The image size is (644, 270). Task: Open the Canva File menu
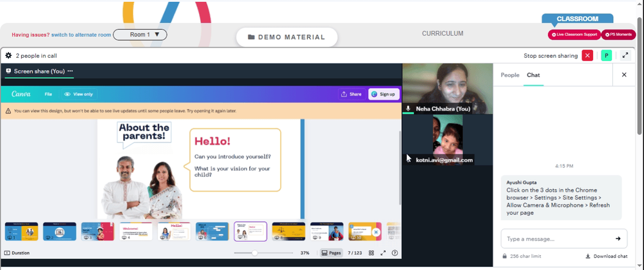click(48, 94)
